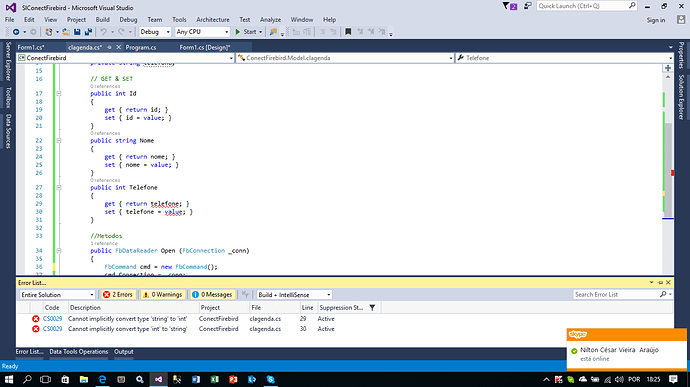The width and height of the screenshot is (690, 387).
Task: Open the CS0029 error code link for line 29
Action: 52,319
